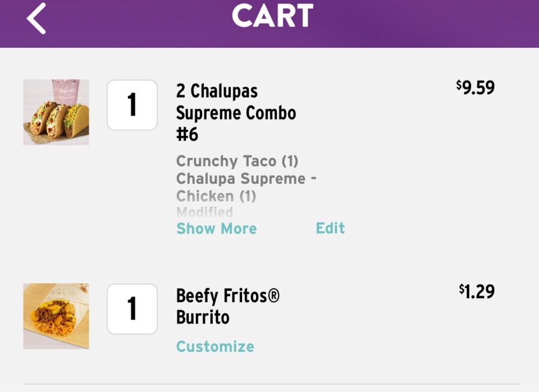Customize the Beefy Fritos Burrito

pyautogui.click(x=215, y=347)
